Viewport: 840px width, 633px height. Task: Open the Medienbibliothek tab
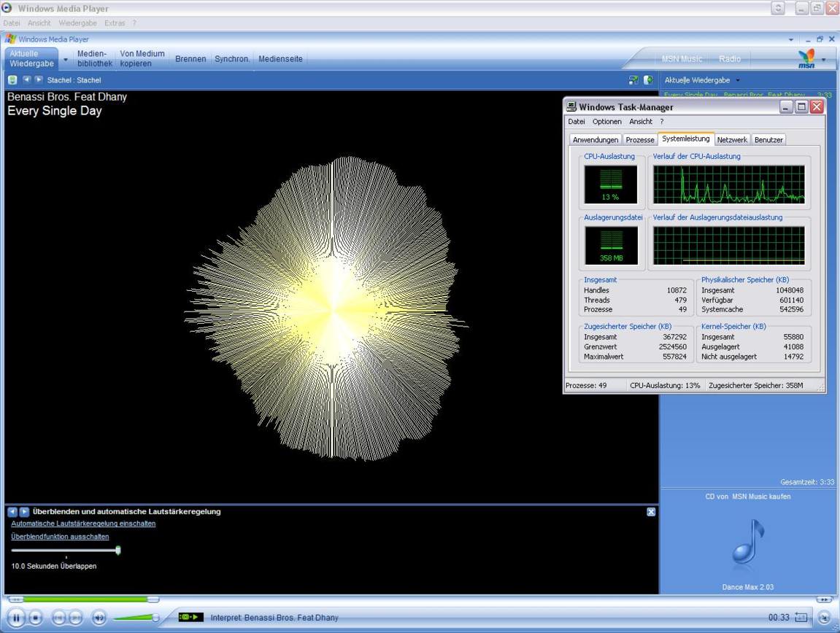94,59
